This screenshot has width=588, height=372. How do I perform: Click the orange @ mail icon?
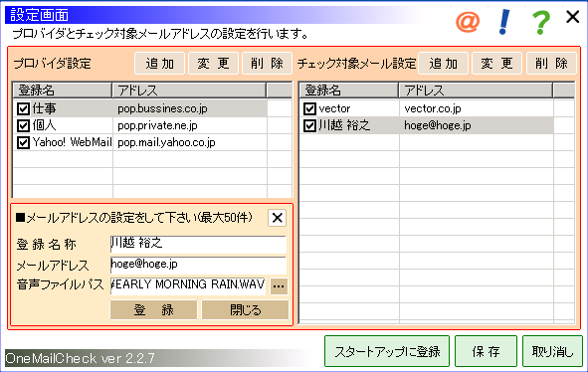click(468, 22)
